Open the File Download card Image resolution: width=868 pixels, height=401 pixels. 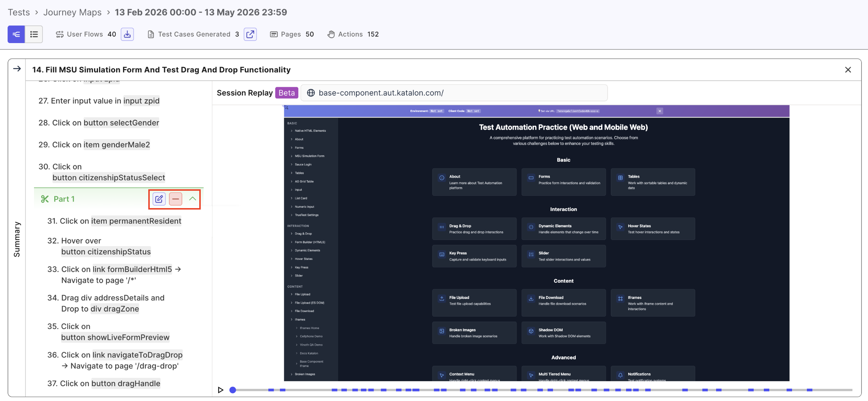point(563,303)
